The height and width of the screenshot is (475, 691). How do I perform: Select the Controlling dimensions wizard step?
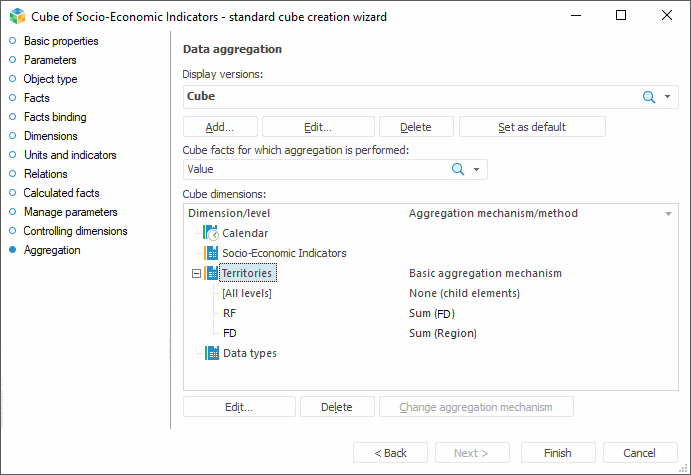(x=75, y=231)
